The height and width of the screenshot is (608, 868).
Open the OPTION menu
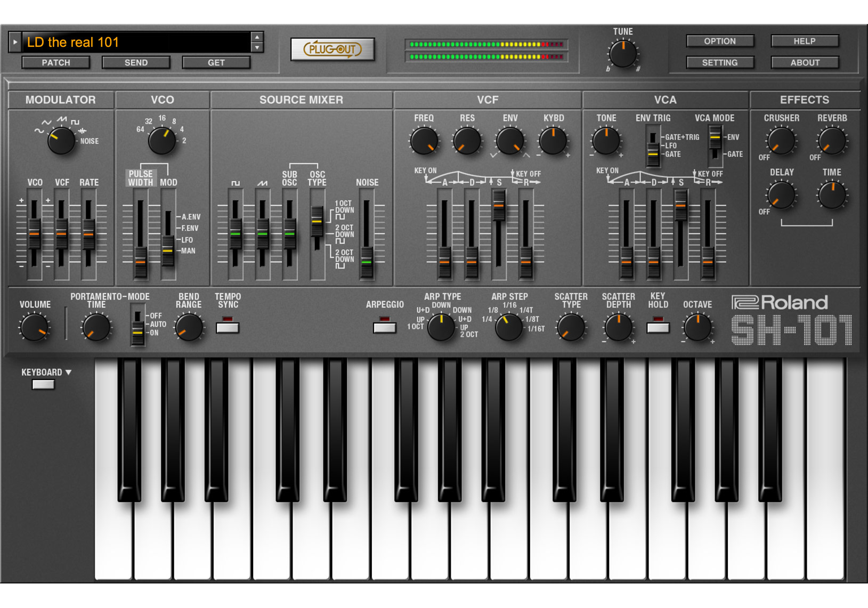pyautogui.click(x=720, y=41)
